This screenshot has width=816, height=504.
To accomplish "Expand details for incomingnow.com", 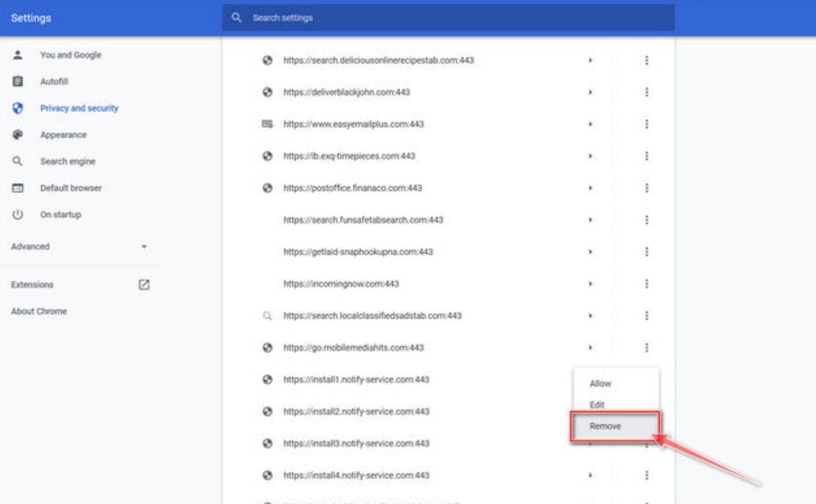I will point(590,283).
